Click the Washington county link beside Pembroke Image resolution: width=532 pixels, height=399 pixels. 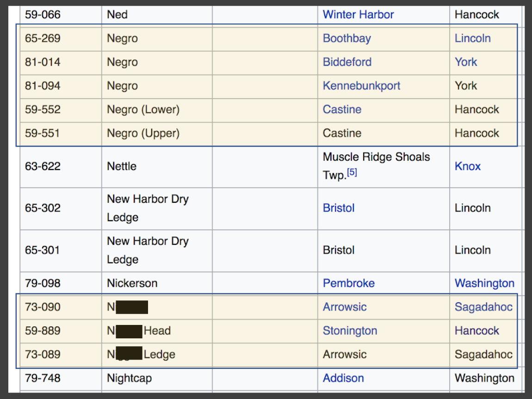[484, 283]
